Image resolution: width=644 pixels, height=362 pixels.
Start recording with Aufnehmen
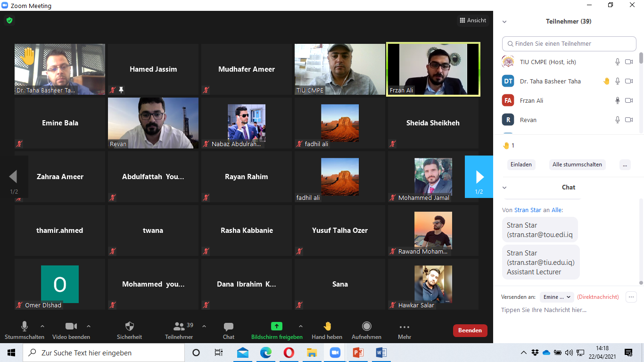(366, 326)
